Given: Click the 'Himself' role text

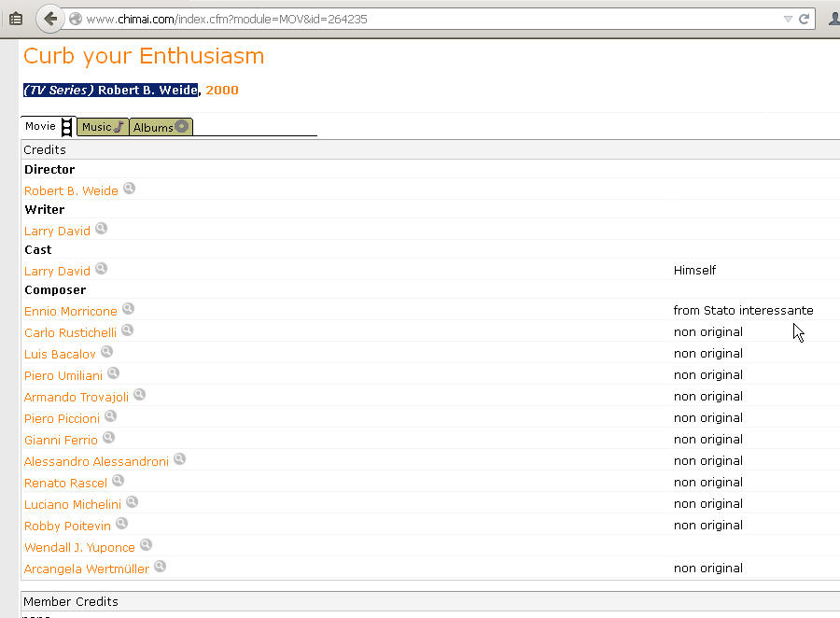Looking at the screenshot, I should click(x=694, y=270).
